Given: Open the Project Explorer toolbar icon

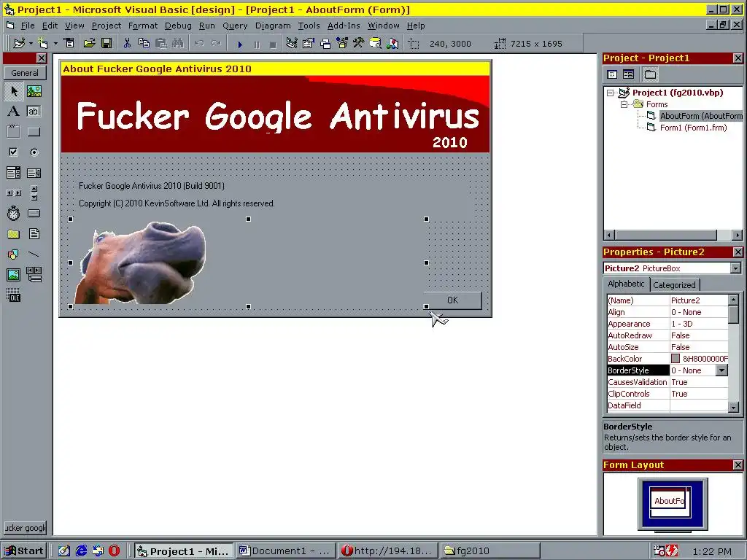Looking at the screenshot, I should 292,43.
